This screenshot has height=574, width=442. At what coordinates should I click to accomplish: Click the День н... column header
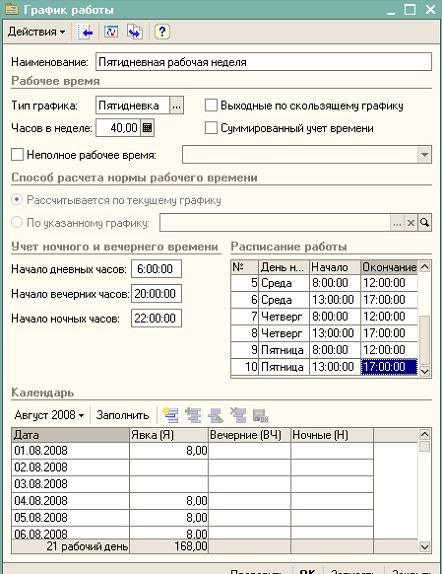284,267
